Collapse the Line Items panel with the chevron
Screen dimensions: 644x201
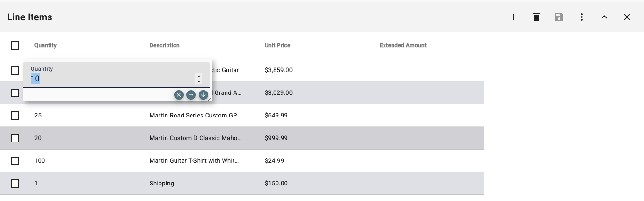tap(604, 17)
